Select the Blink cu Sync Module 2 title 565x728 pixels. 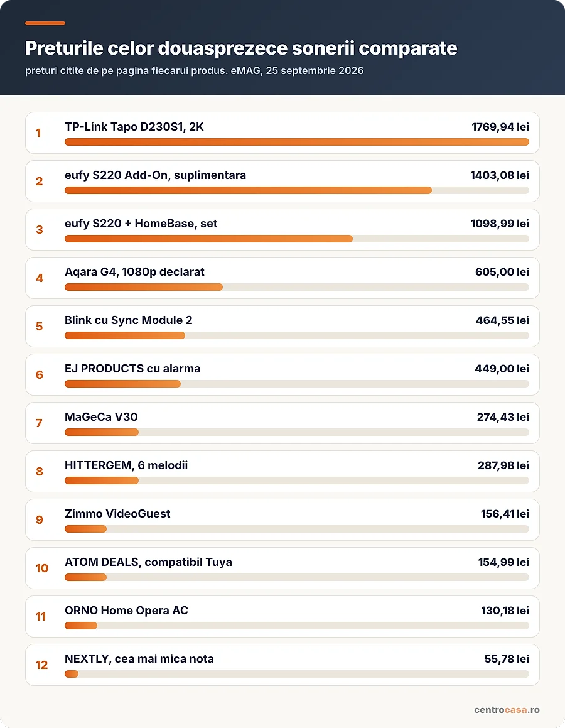click(x=129, y=320)
